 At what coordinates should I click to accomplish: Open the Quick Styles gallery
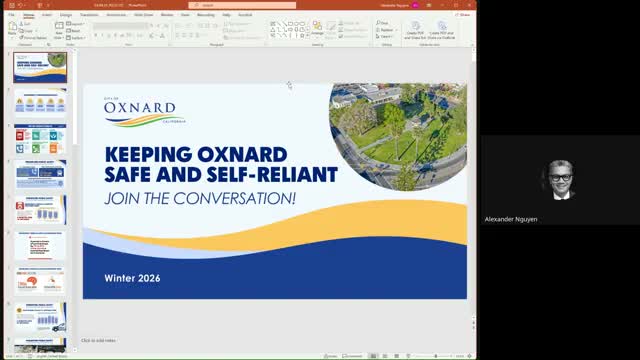(331, 29)
